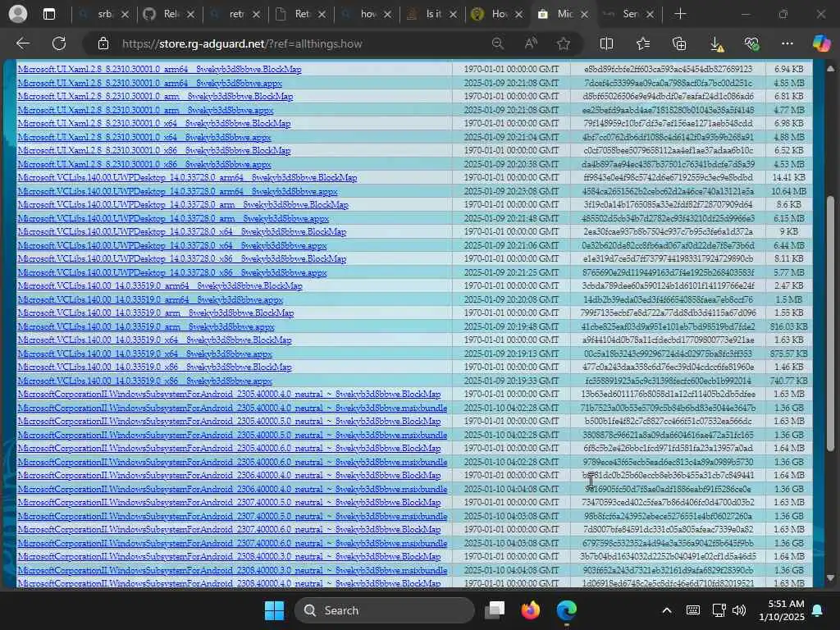Click the taskbar Search box
840x630 pixels.
[385, 610]
